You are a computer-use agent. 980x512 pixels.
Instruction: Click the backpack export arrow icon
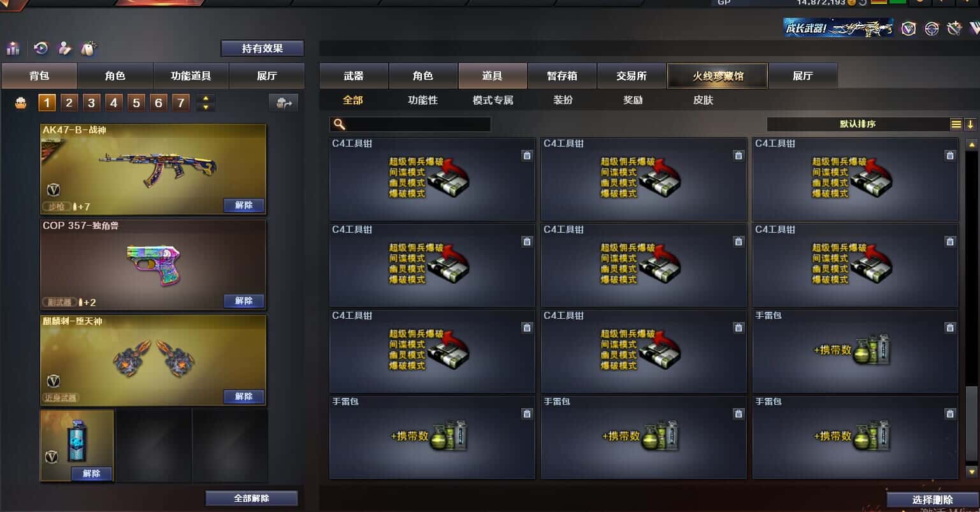[x=284, y=103]
